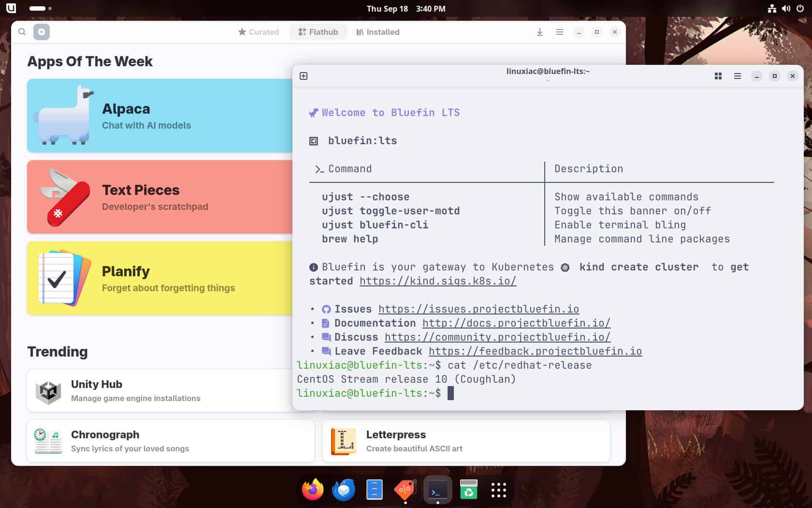Open the clock dropdown showing Thu Sep 18
812x508 pixels.
(406, 8)
